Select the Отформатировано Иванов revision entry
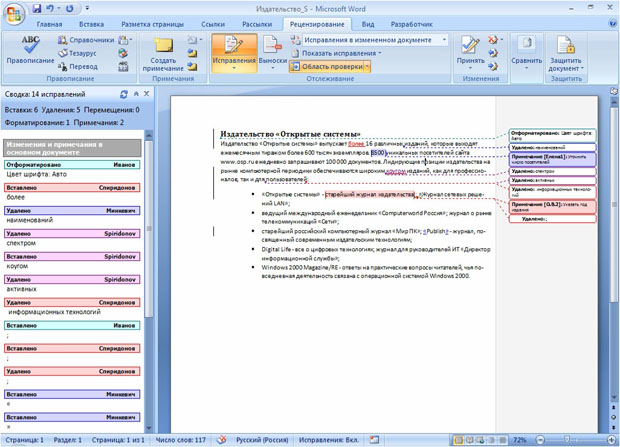Screen dimensions: 620x447 tap(72, 165)
